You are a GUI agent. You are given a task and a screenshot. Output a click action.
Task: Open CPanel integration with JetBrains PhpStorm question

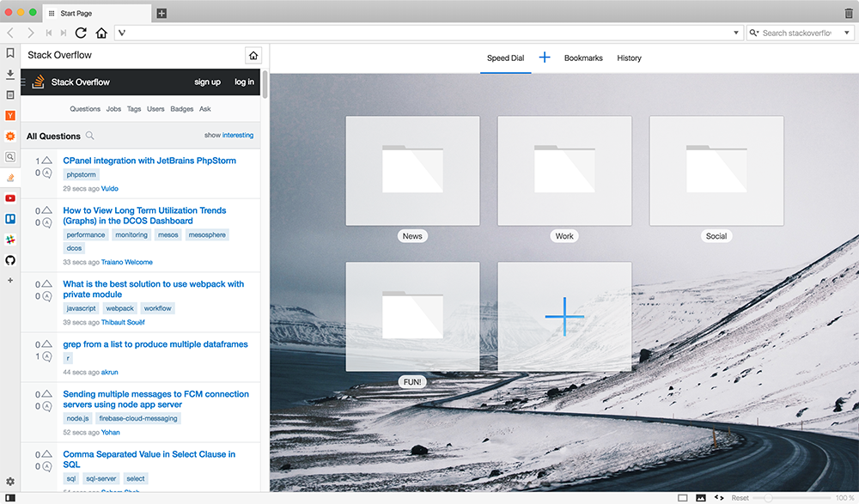click(149, 161)
